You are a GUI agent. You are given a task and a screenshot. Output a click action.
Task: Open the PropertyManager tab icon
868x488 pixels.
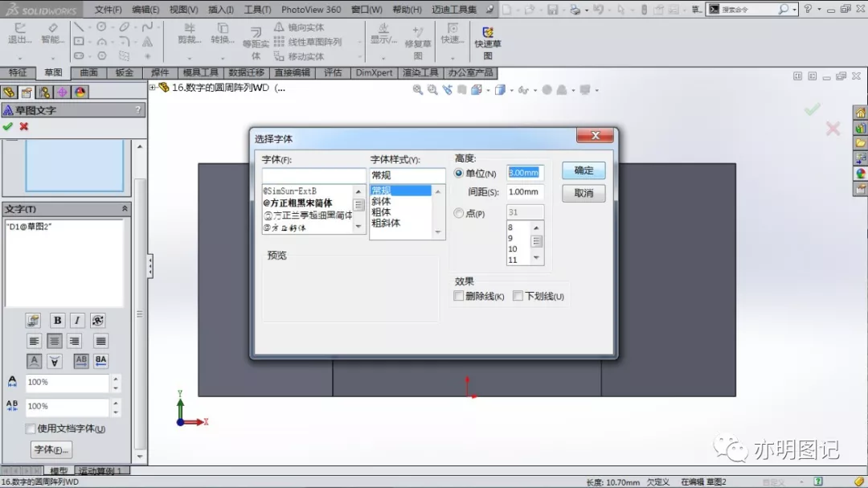[x=27, y=92]
